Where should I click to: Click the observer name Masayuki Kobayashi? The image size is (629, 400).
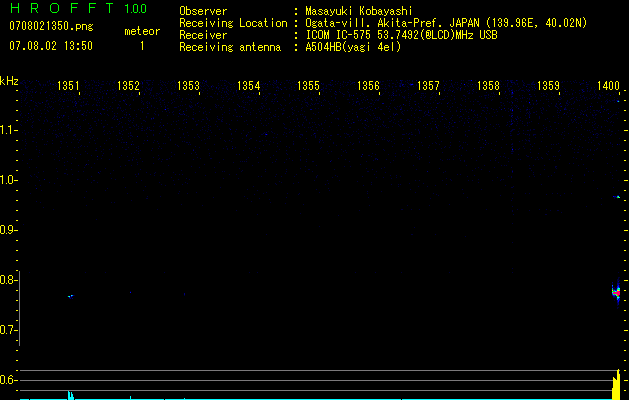click(359, 11)
